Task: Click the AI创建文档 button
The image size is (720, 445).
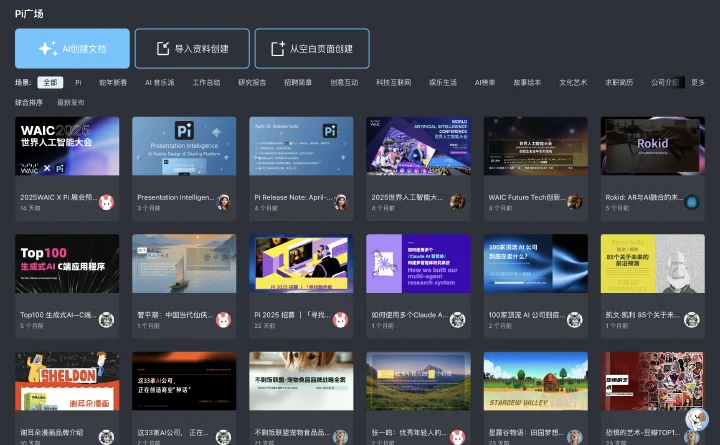Action: click(x=72, y=49)
